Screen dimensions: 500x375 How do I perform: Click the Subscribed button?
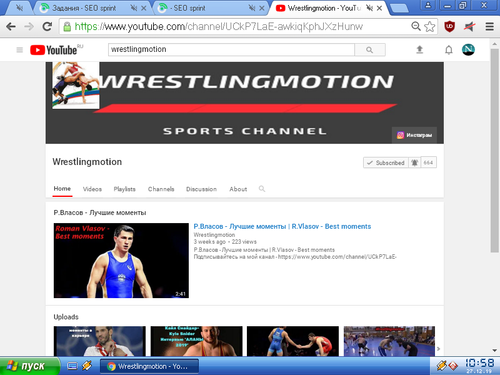point(386,163)
